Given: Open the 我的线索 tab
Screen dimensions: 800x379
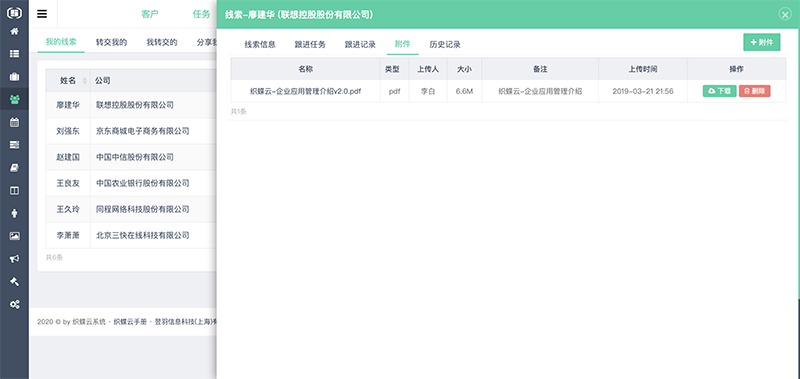Looking at the screenshot, I should pos(61,42).
